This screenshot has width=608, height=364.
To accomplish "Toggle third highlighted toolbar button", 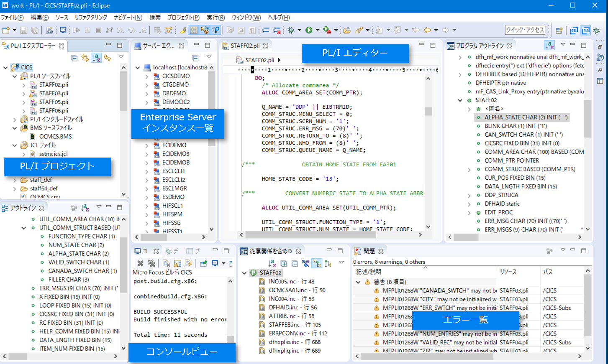I will click(x=215, y=30).
